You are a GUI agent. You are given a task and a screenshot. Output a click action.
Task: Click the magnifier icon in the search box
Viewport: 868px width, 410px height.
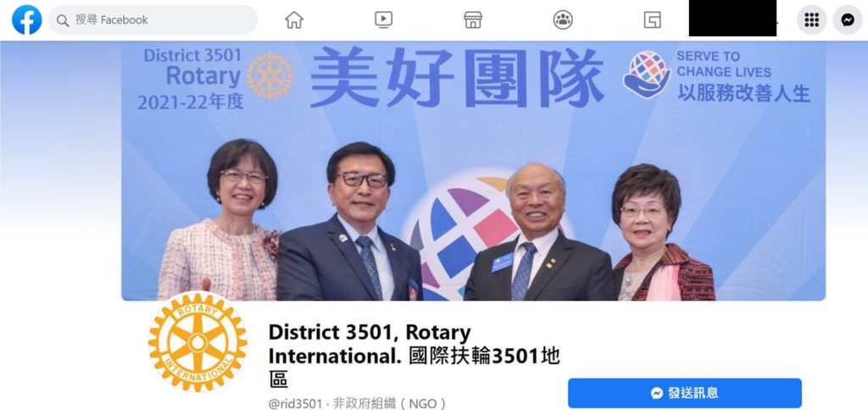[x=63, y=20]
